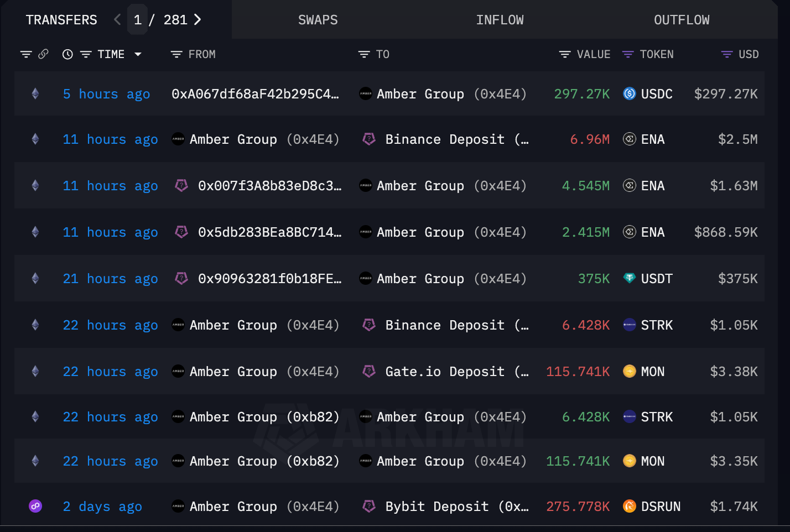
Task: Open the '5 hours ago' transaction link
Action: [106, 94]
